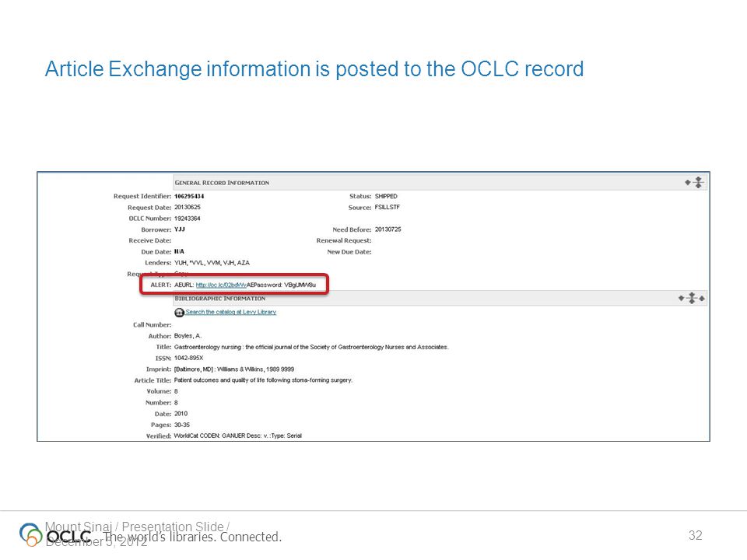Select the Article Title Patient outcomes text
This screenshot has width=747, height=560.
(263, 380)
